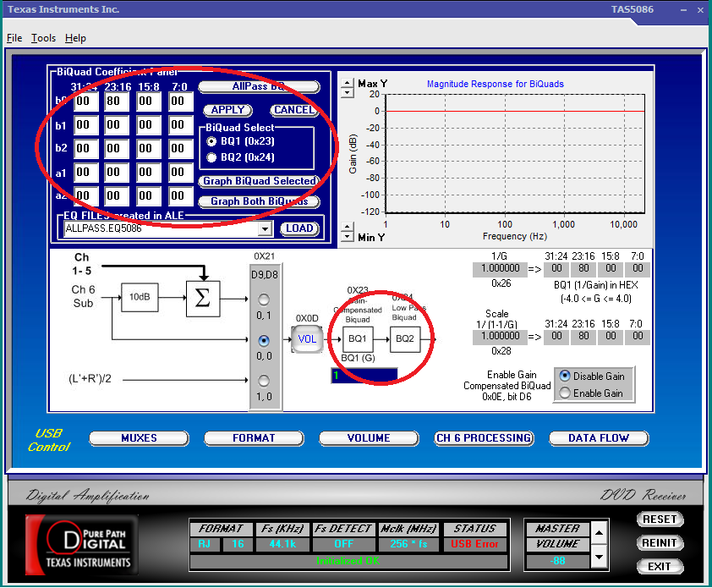Click the VOL block in signal chain
The image size is (712, 588).
[x=307, y=338]
